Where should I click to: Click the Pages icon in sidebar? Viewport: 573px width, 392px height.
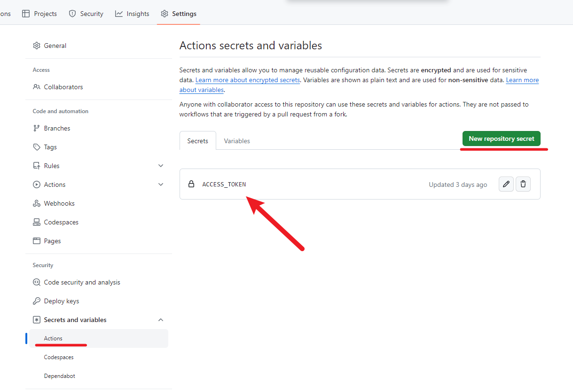[37, 241]
